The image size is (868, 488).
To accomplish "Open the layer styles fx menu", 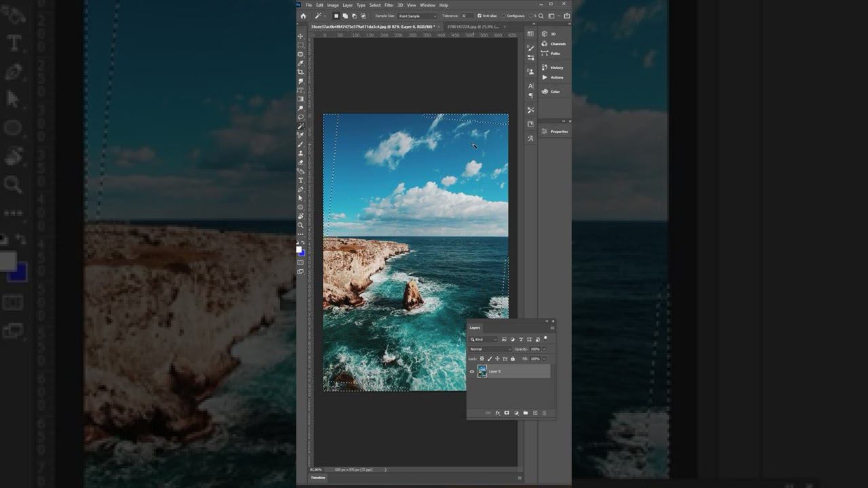I will (x=497, y=413).
